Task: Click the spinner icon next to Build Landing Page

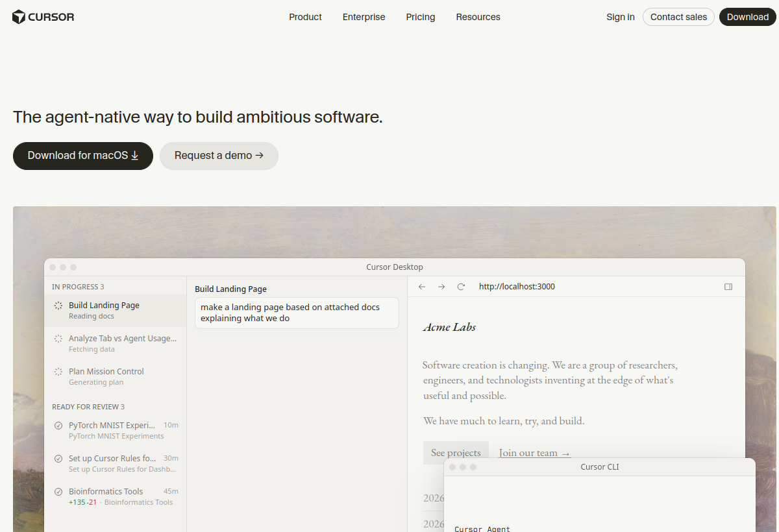Action: [x=58, y=306]
